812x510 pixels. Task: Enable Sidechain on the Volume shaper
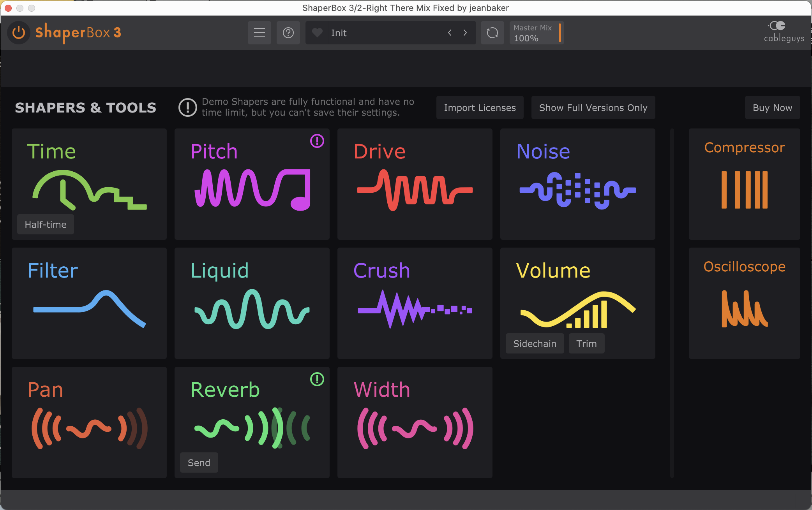coord(534,343)
